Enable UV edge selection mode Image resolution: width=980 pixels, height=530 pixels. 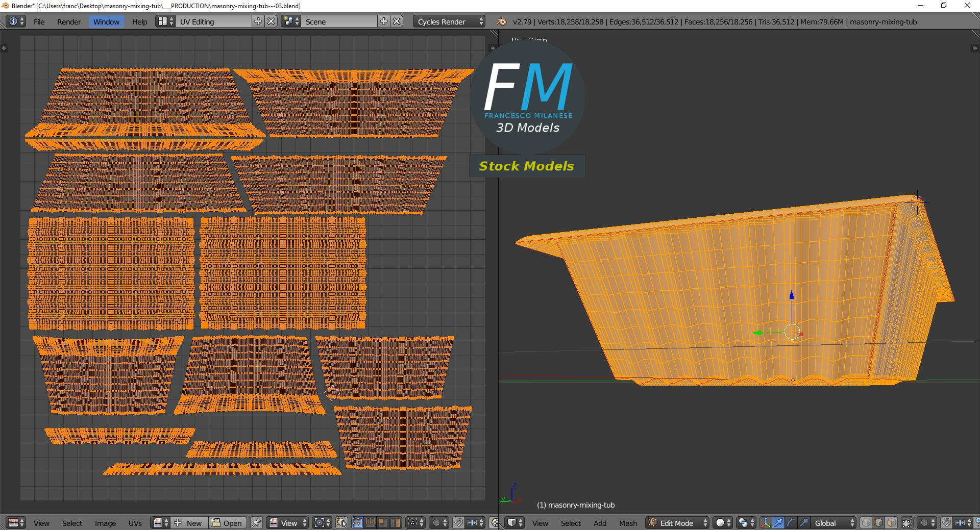pos(370,523)
